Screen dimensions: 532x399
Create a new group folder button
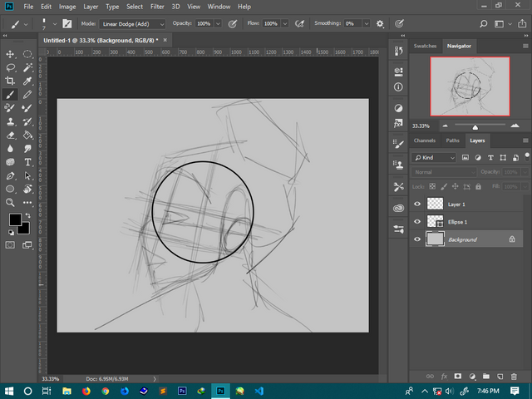click(x=486, y=377)
